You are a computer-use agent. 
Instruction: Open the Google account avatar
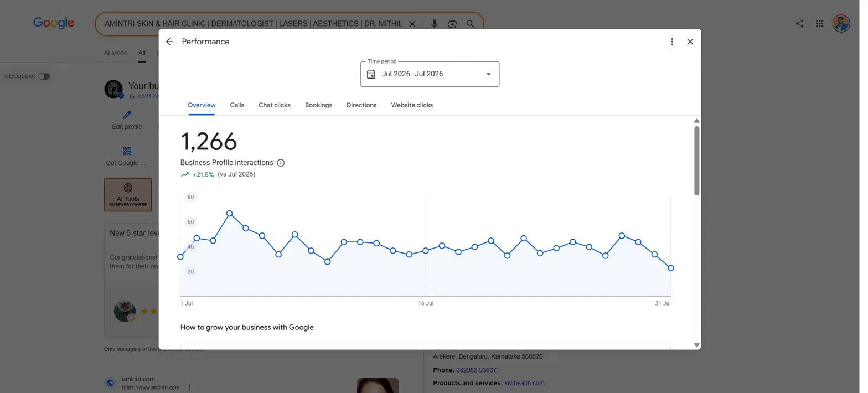pos(841,23)
